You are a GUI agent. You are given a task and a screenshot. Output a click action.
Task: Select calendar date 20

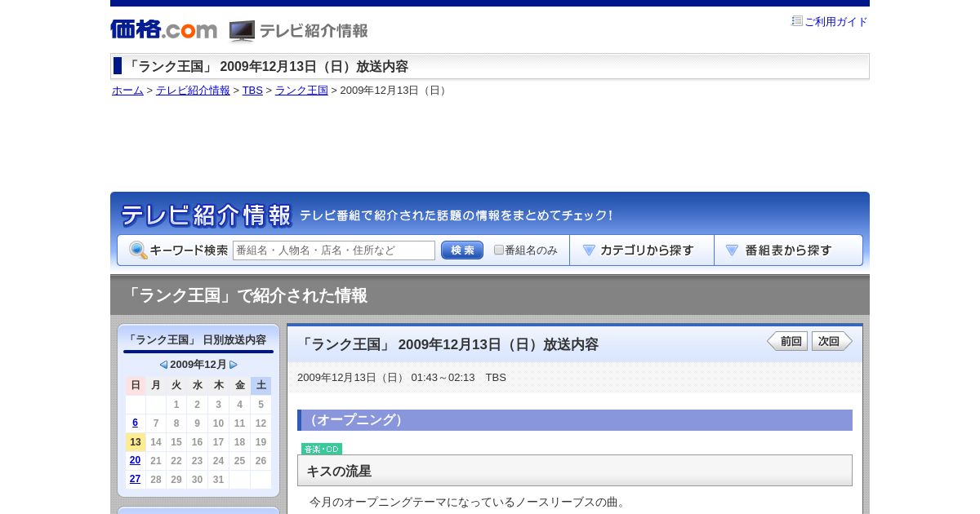pos(136,461)
